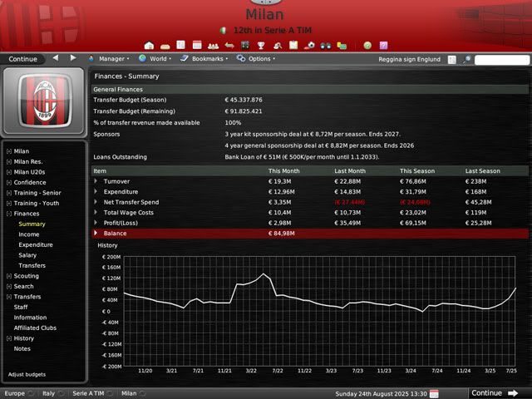Expand Training - Youth in sidebar
This screenshot has width=532, height=399.
pos(9,203)
